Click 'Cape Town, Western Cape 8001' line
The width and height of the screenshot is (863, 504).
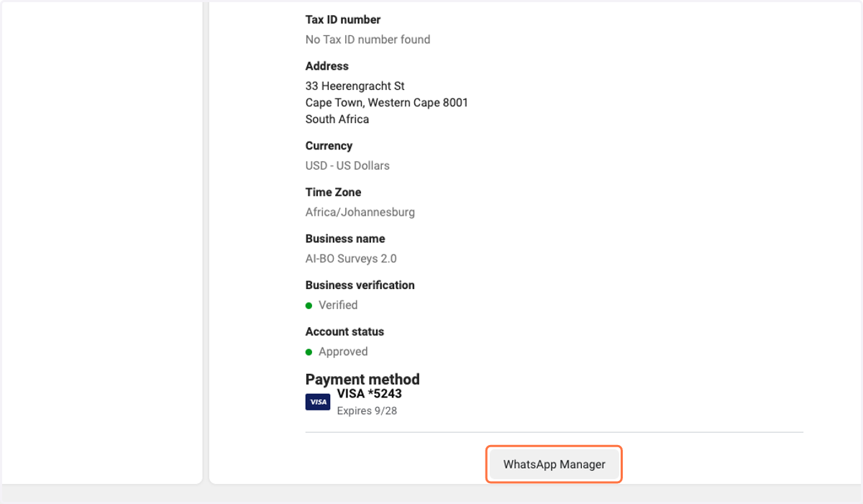click(x=387, y=103)
